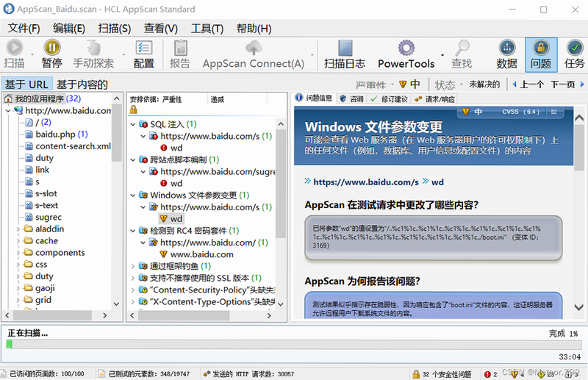Open PowerTools gear icon
The image size is (588, 380).
coord(406,48)
